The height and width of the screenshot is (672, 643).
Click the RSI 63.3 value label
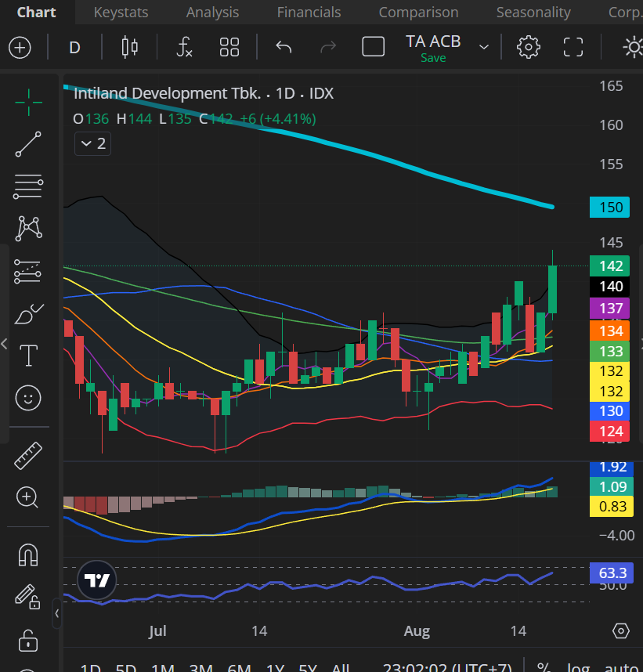[612, 573]
